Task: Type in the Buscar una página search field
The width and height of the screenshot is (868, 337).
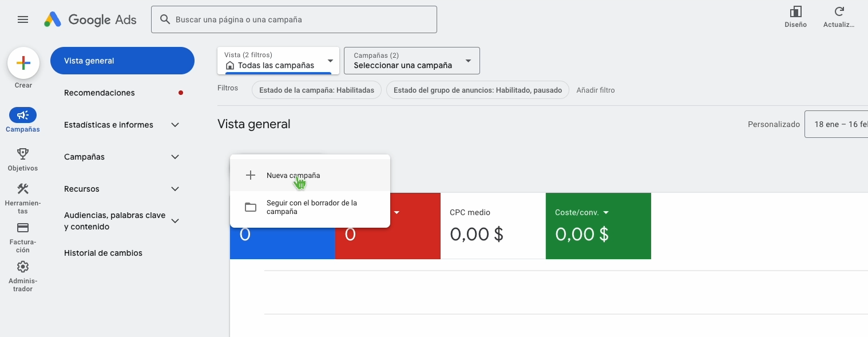Action: click(x=294, y=19)
